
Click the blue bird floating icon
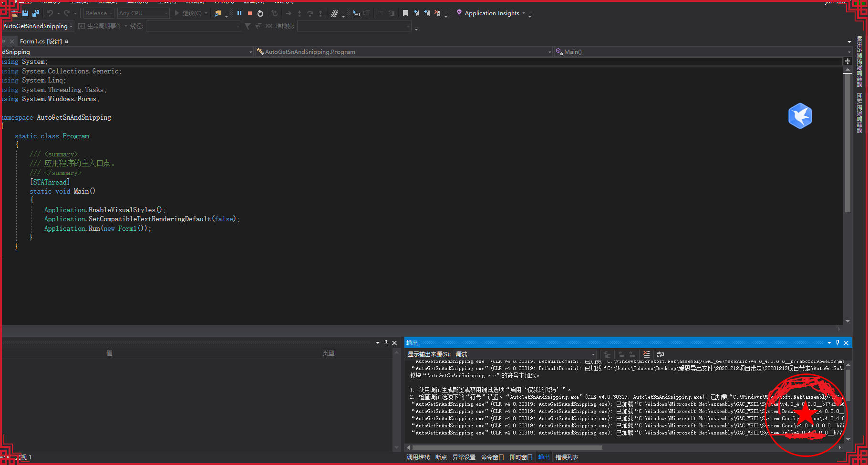pos(800,116)
